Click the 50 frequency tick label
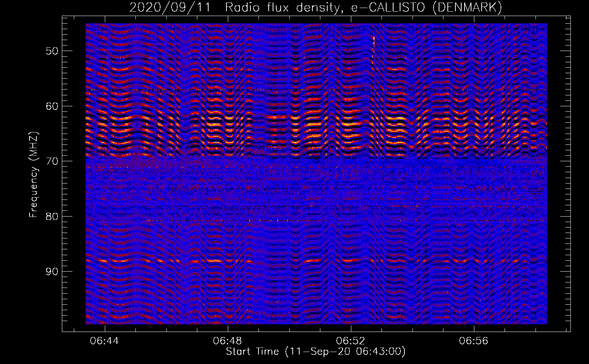589x364 pixels. tap(52, 51)
